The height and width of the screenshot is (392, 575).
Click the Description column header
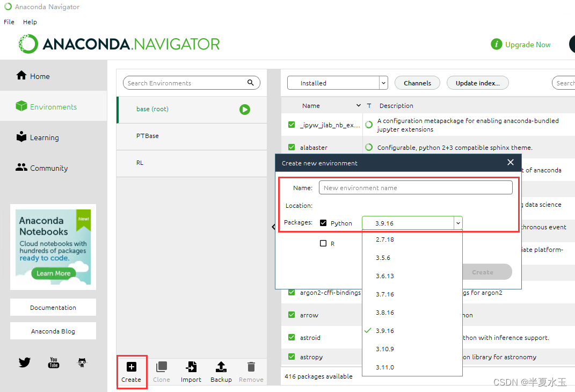396,106
